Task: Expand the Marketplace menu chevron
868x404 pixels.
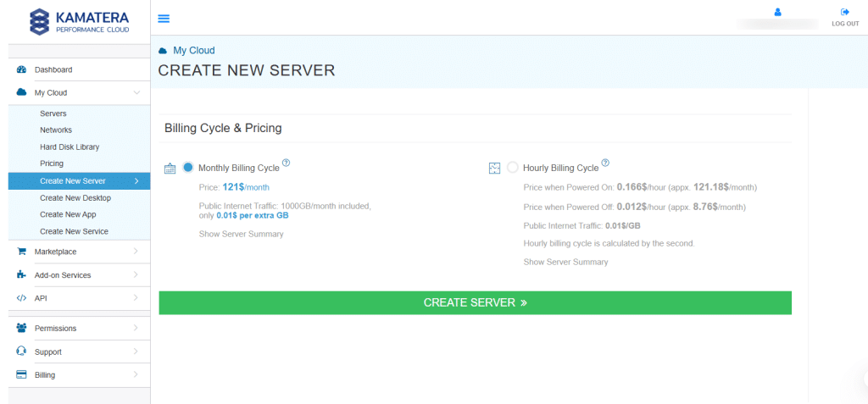Action: (136, 252)
